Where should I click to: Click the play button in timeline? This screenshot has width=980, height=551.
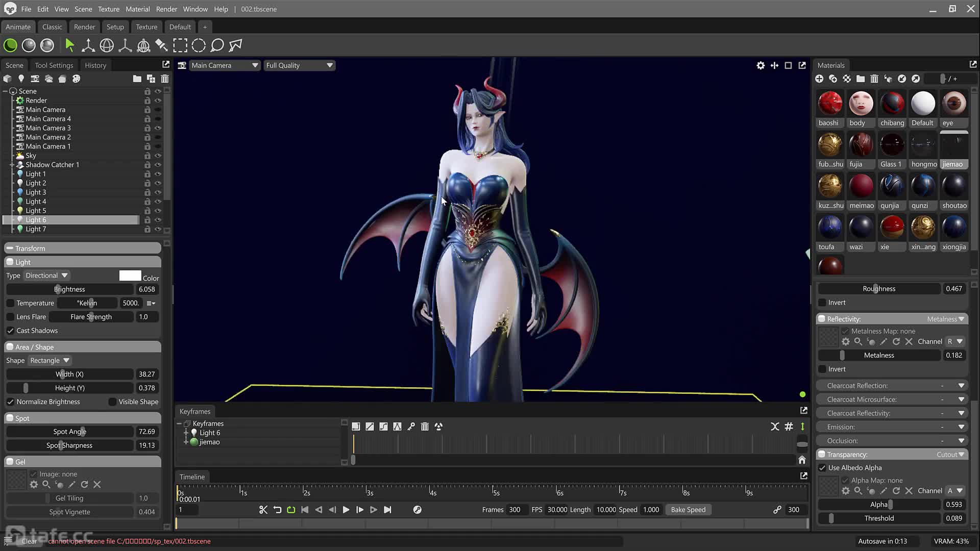[346, 510]
